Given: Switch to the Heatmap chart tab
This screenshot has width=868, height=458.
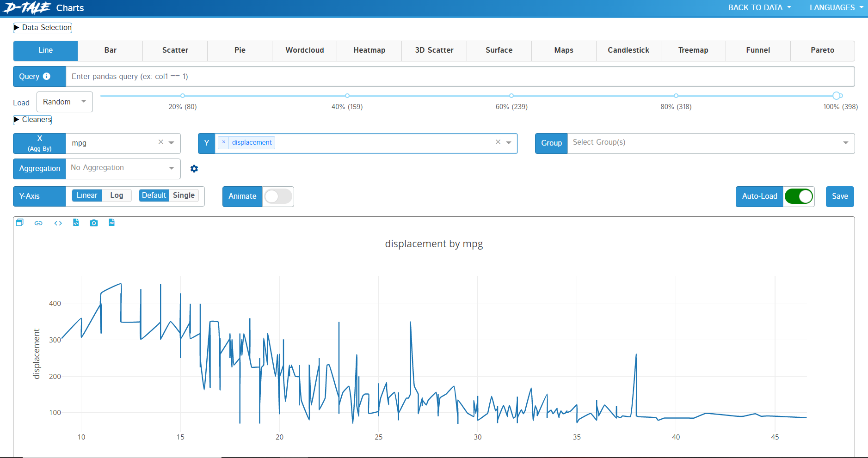Looking at the screenshot, I should pos(369,50).
